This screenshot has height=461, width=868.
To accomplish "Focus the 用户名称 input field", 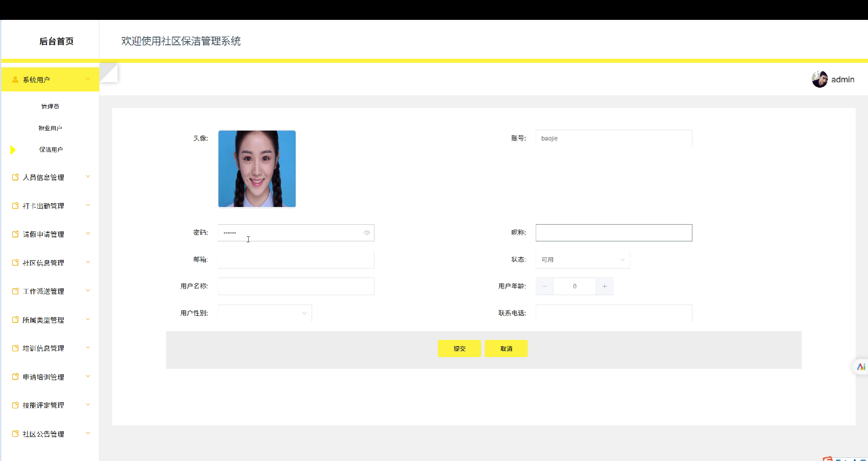I will [x=296, y=286].
